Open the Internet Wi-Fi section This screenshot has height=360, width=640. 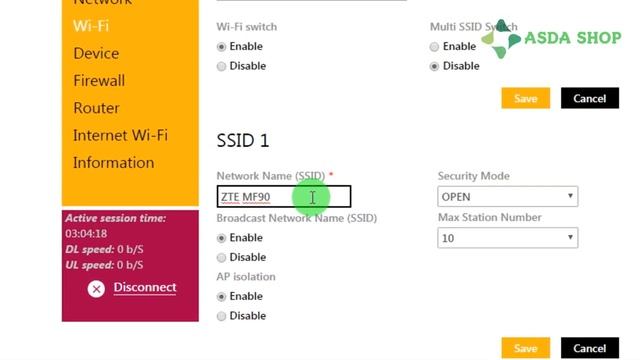(x=120, y=136)
